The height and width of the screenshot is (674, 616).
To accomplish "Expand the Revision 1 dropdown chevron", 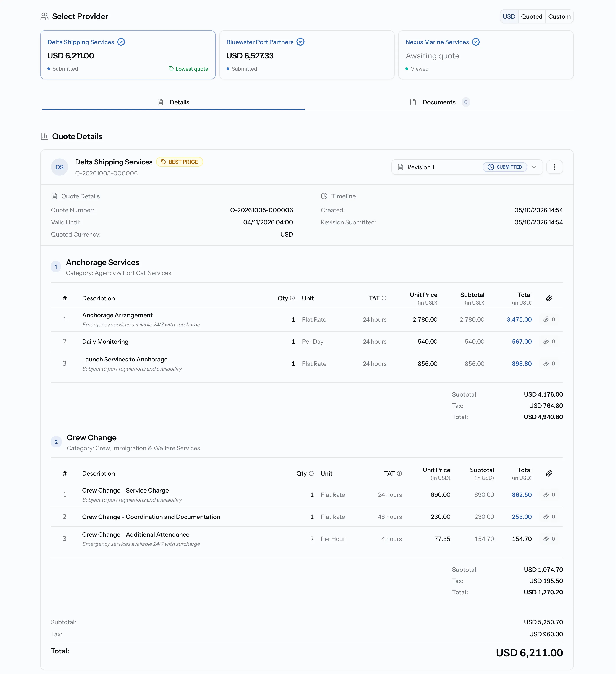I will tap(534, 167).
